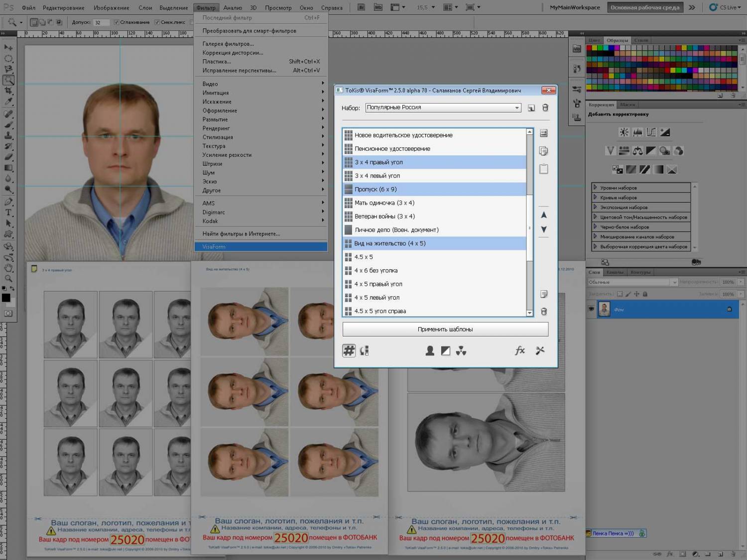Select the Фон layer thumbnail
The width and height of the screenshot is (747, 560).
tap(604, 309)
